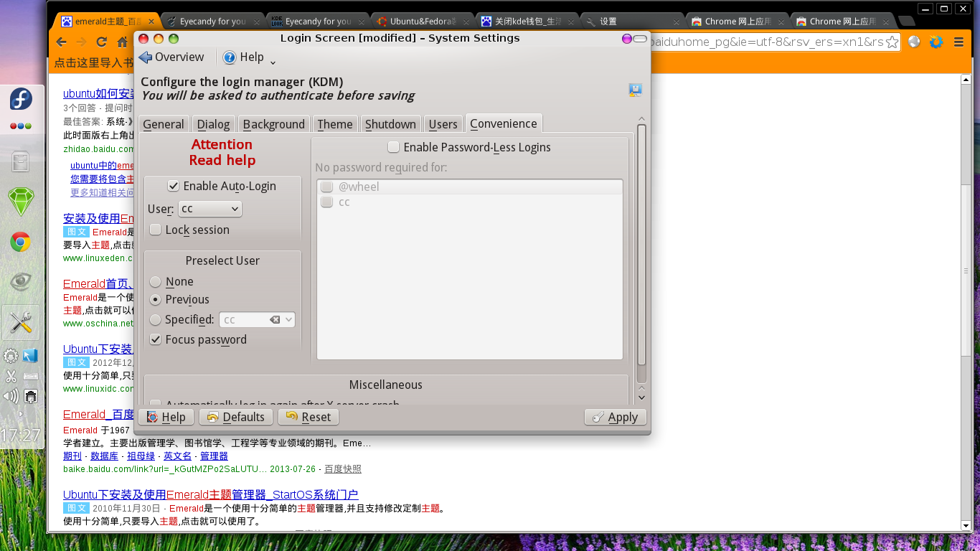Open the Fedora launcher icon in the panel

pyautogui.click(x=21, y=98)
